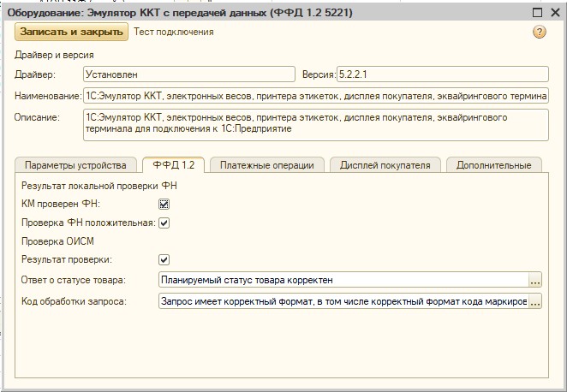
Task: Select the 'ФФД 1.2' tab
Action: click(x=172, y=165)
